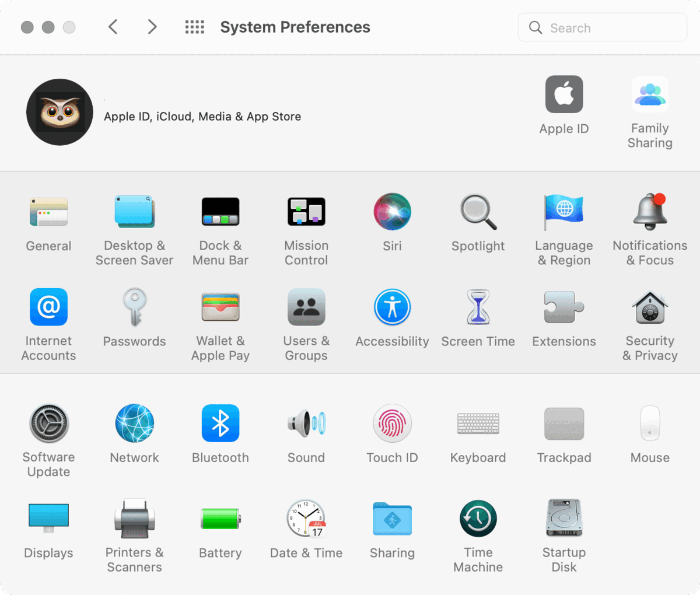Open Apple ID, iCloud, Media & App Store
This screenshot has height=595, width=700.
202,116
